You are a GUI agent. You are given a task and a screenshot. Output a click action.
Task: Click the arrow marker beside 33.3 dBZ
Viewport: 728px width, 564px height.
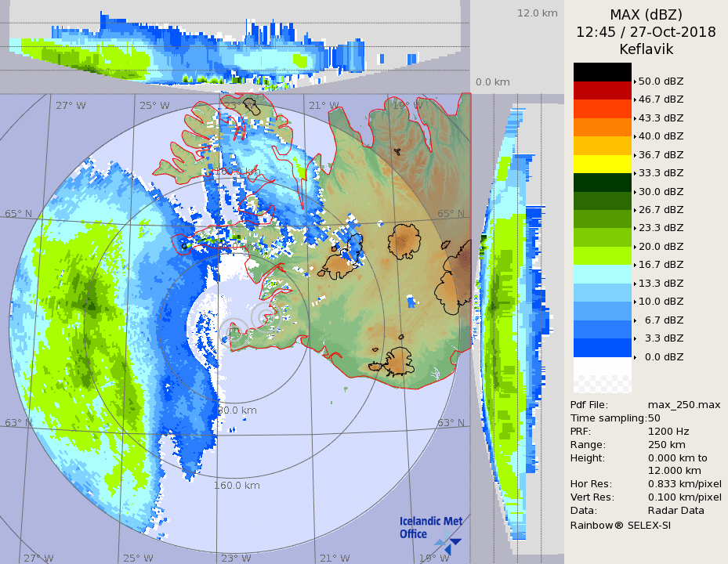click(x=635, y=173)
